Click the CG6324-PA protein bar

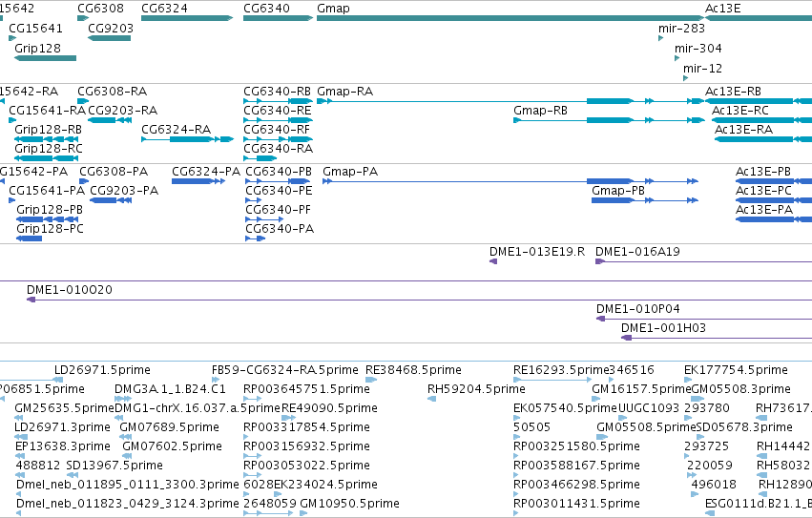click(x=198, y=181)
